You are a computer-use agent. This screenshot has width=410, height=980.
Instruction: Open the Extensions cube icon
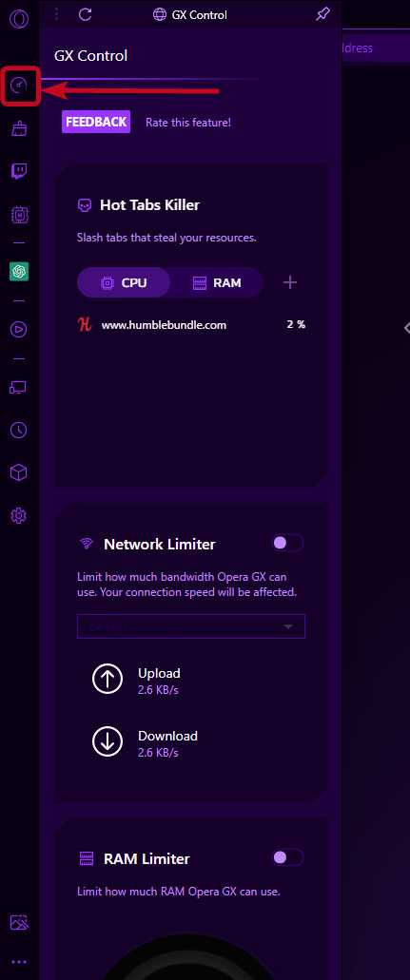tap(19, 472)
